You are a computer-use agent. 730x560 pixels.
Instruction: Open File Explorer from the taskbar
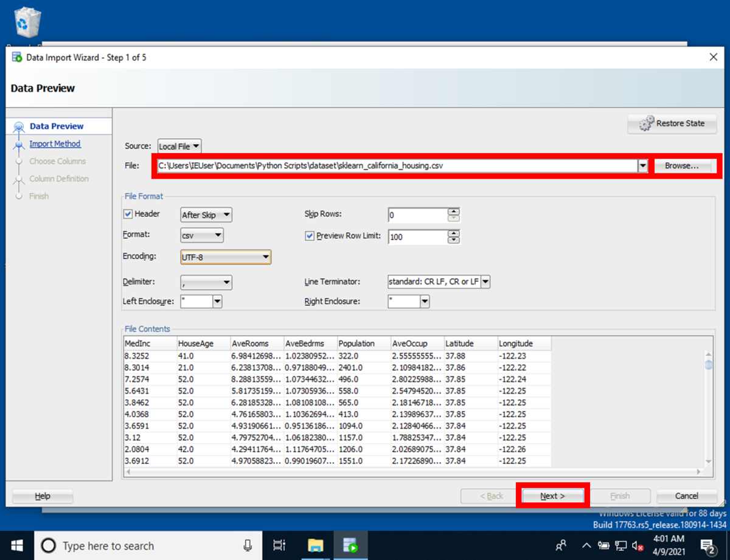(315, 545)
